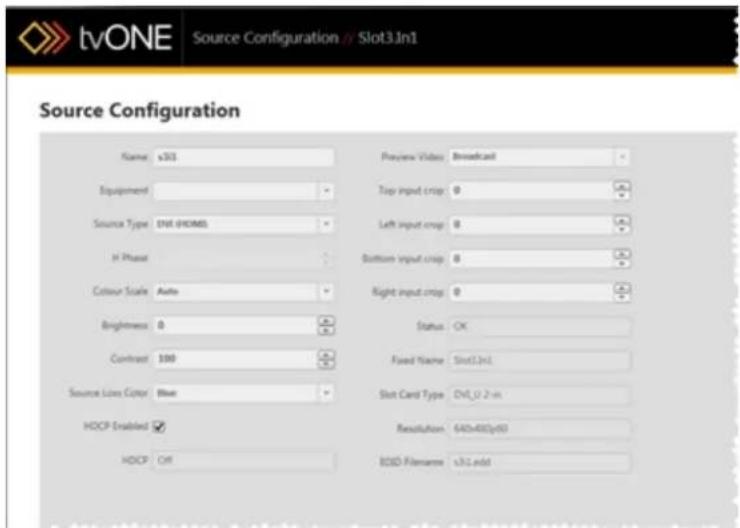740x528 pixels.
Task: Click the HDCP status field showing Off
Action: [244, 461]
